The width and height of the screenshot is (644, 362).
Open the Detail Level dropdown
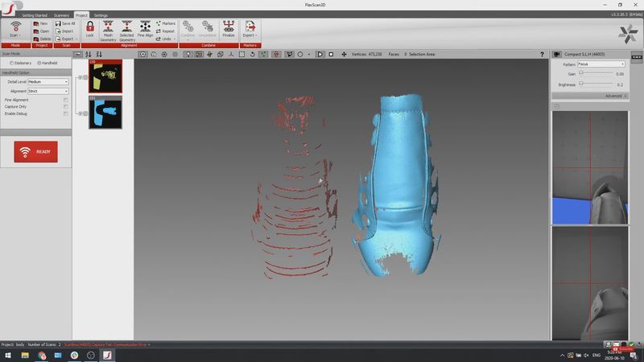coord(48,82)
